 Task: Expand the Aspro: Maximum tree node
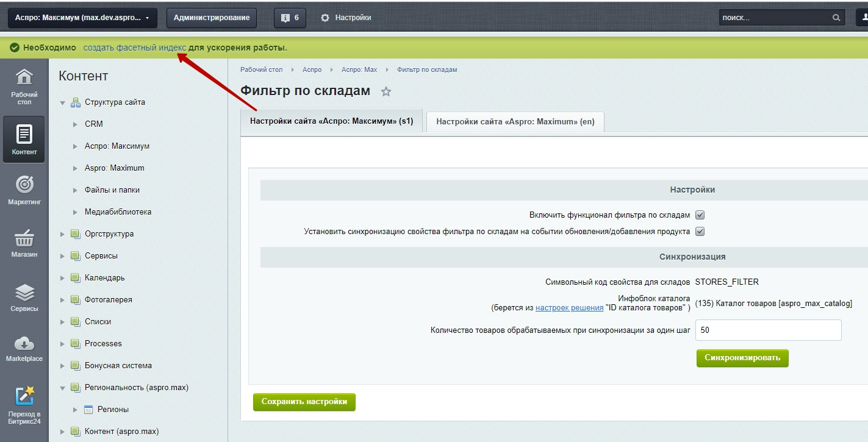point(75,168)
